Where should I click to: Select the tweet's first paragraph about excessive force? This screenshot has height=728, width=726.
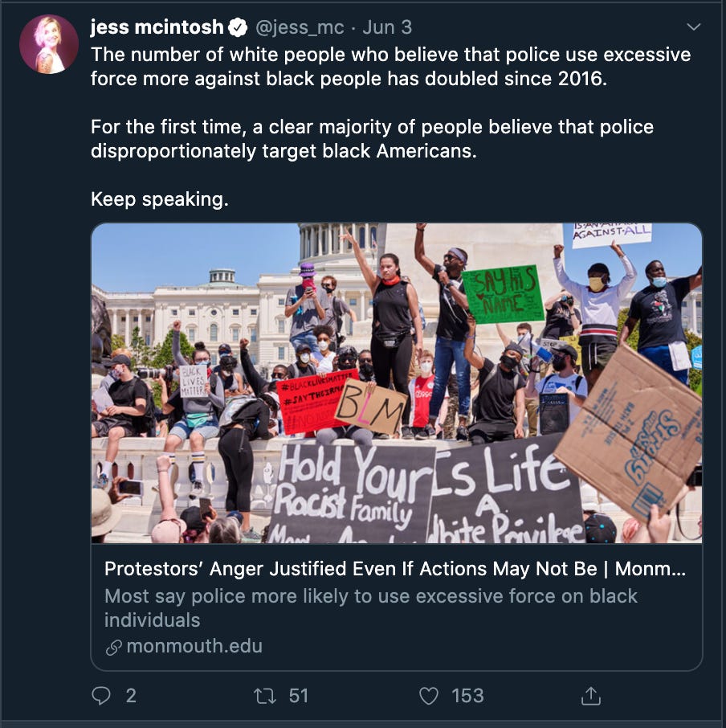[390, 67]
